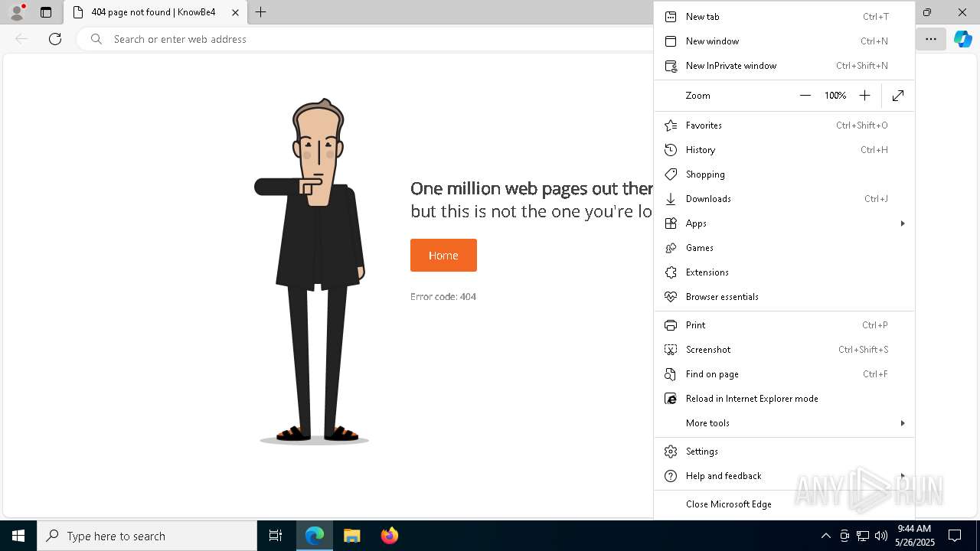Open File Explorer from the taskbar
Screen dimensions: 980x551
pyautogui.click(x=352, y=536)
